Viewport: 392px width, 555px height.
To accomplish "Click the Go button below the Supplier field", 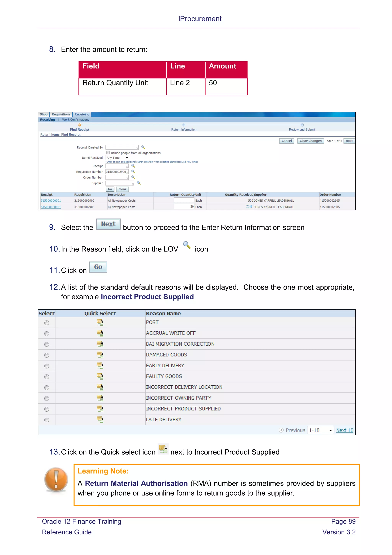I will coord(110,189).
